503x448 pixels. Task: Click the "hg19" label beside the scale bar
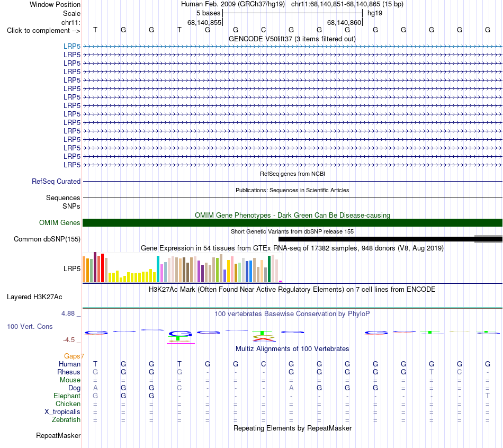[375, 13]
